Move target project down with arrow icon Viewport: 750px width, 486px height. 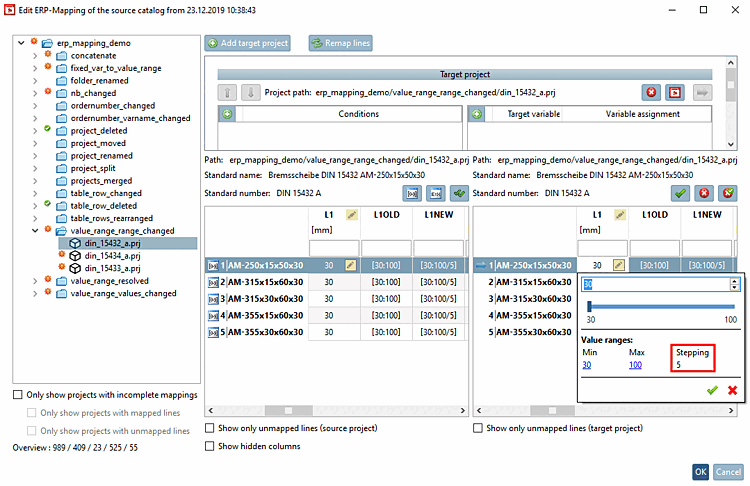[x=250, y=92]
